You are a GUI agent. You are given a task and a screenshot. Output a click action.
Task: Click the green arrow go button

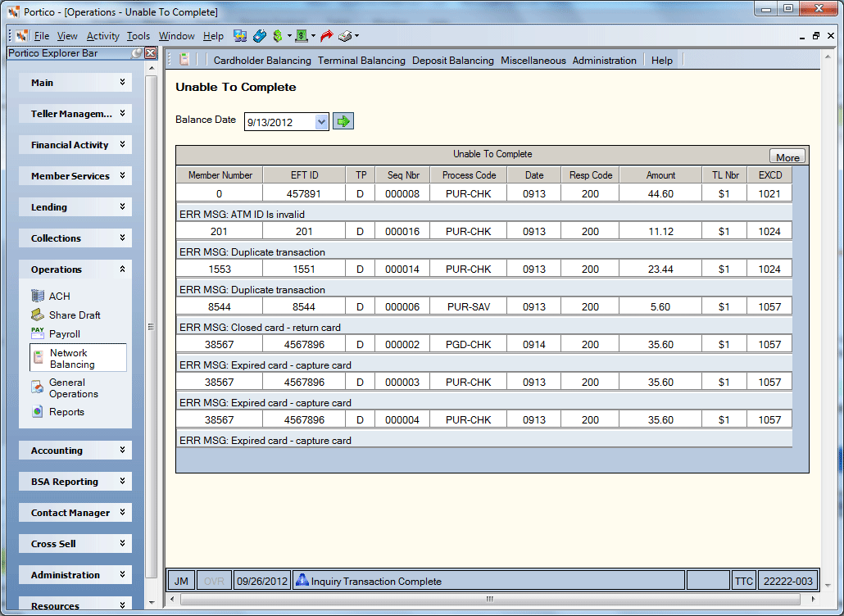[343, 121]
